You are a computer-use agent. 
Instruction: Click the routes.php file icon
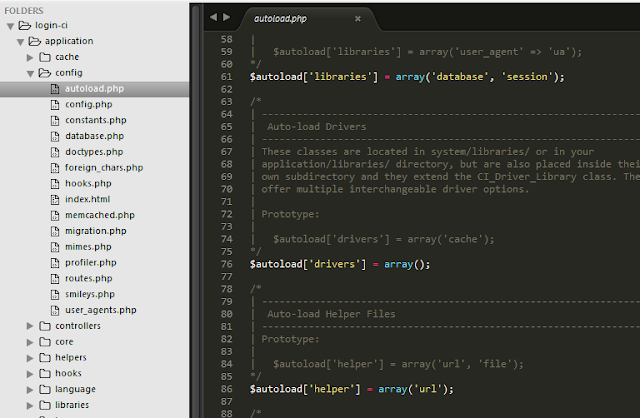pos(55,278)
